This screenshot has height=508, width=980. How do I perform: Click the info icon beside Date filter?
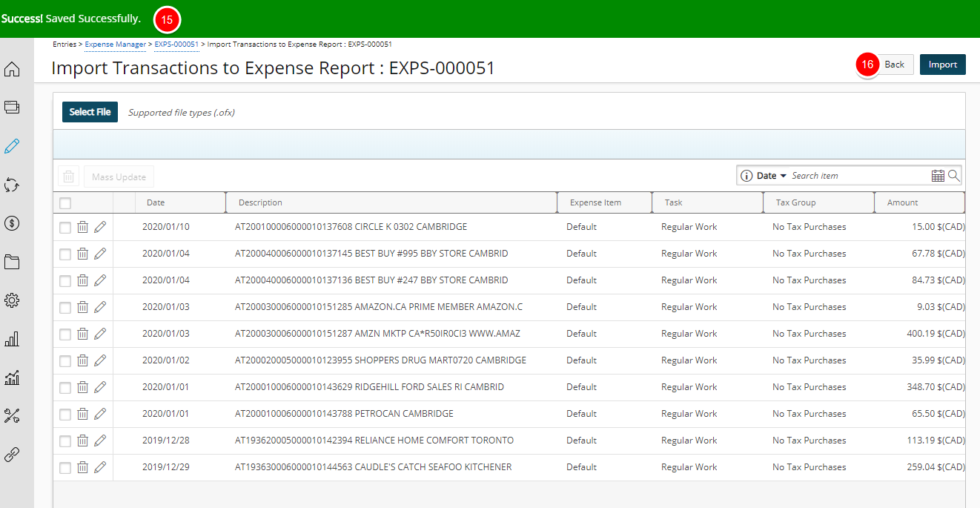(746, 176)
